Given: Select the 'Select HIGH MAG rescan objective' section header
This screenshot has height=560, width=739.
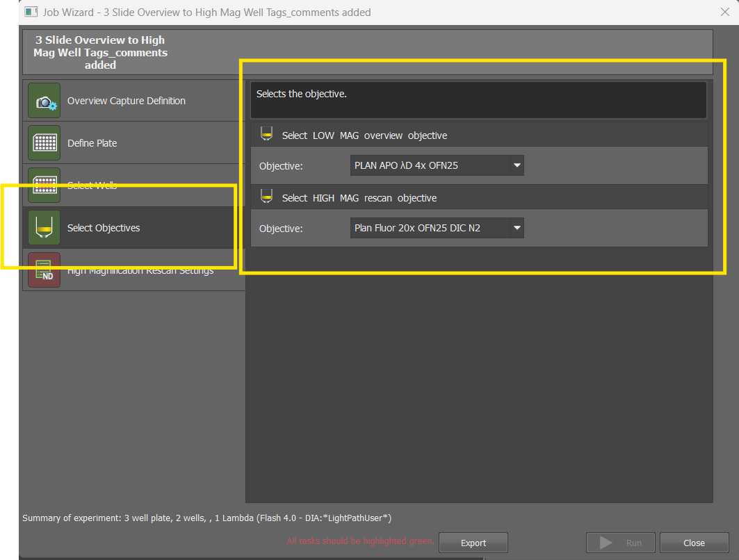Looking at the screenshot, I should [359, 198].
